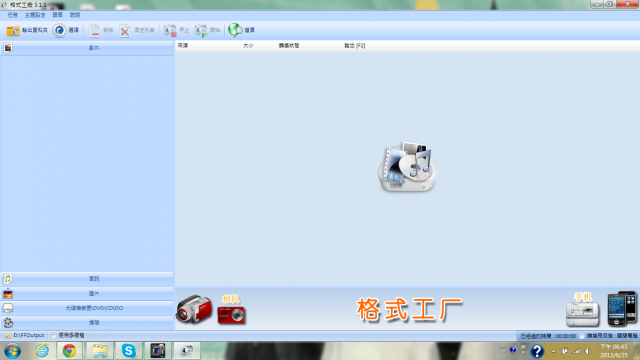Click the Source (來源) column header

point(208,46)
